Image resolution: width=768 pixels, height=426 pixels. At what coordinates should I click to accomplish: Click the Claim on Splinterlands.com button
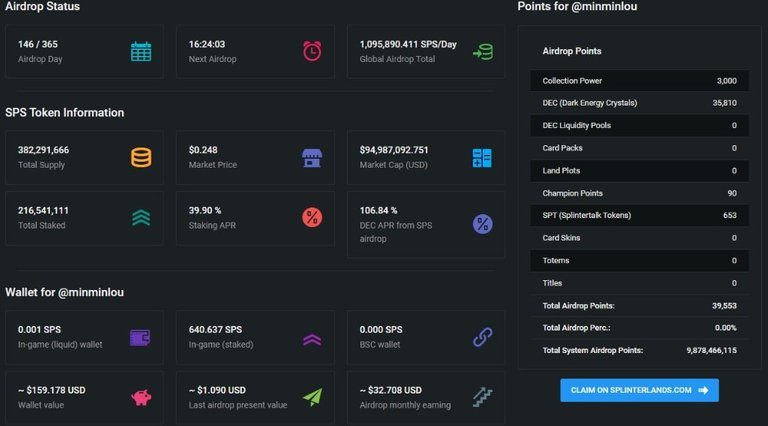point(639,390)
